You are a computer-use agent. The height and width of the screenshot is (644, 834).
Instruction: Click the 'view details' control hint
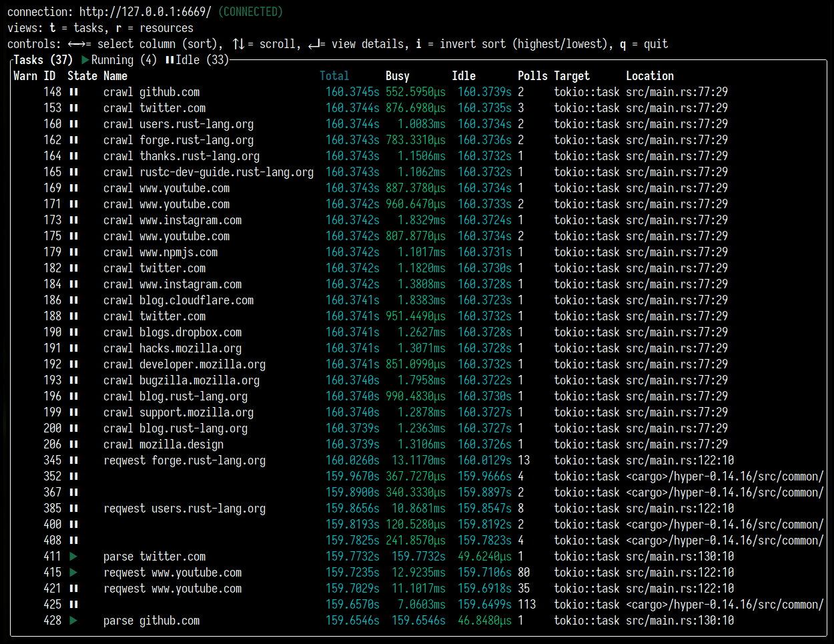(x=369, y=44)
